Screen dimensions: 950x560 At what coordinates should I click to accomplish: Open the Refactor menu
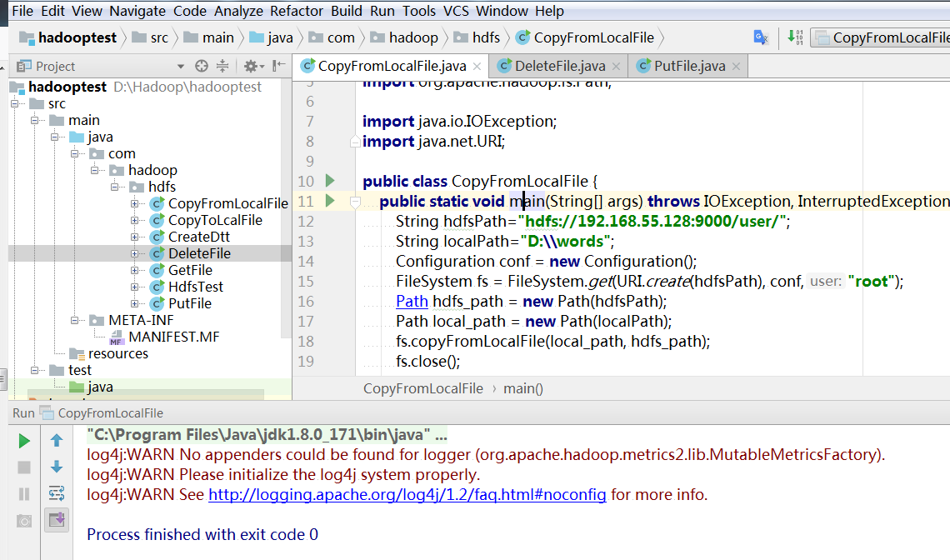pyautogui.click(x=297, y=11)
